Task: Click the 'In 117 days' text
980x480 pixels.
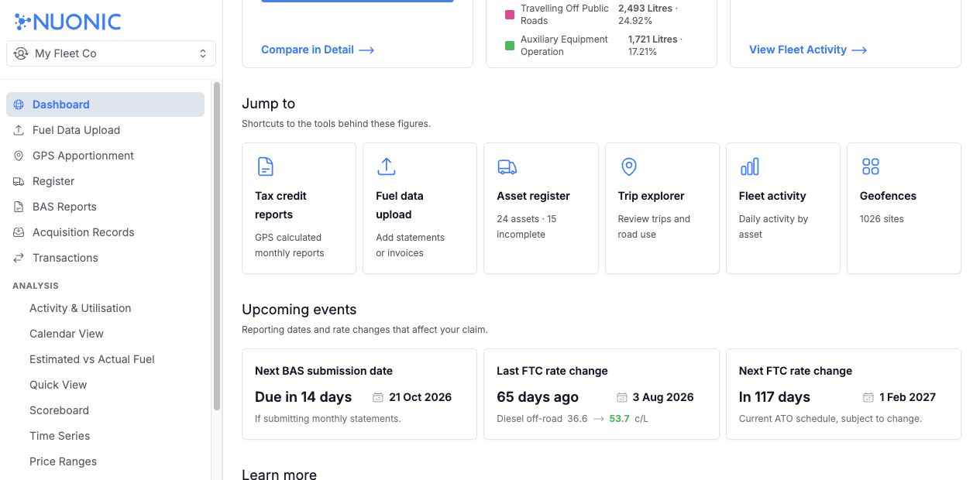Action: click(x=775, y=397)
